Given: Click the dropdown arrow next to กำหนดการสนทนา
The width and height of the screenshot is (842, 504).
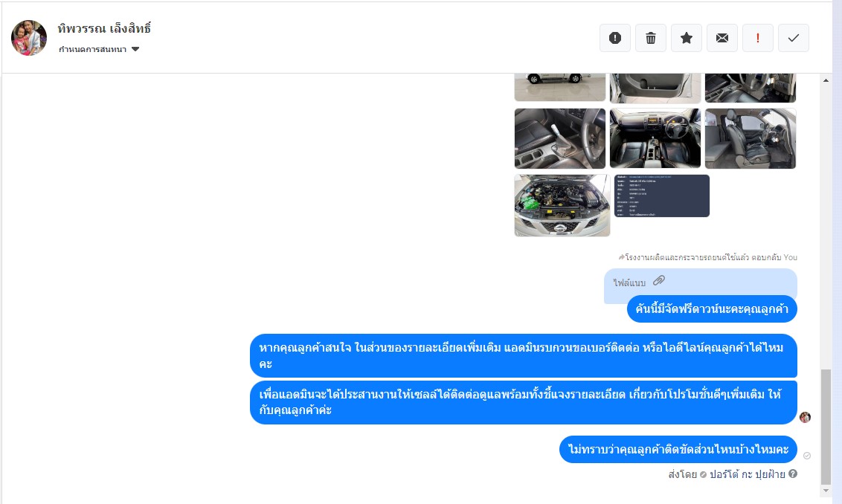Looking at the screenshot, I should pos(135,49).
